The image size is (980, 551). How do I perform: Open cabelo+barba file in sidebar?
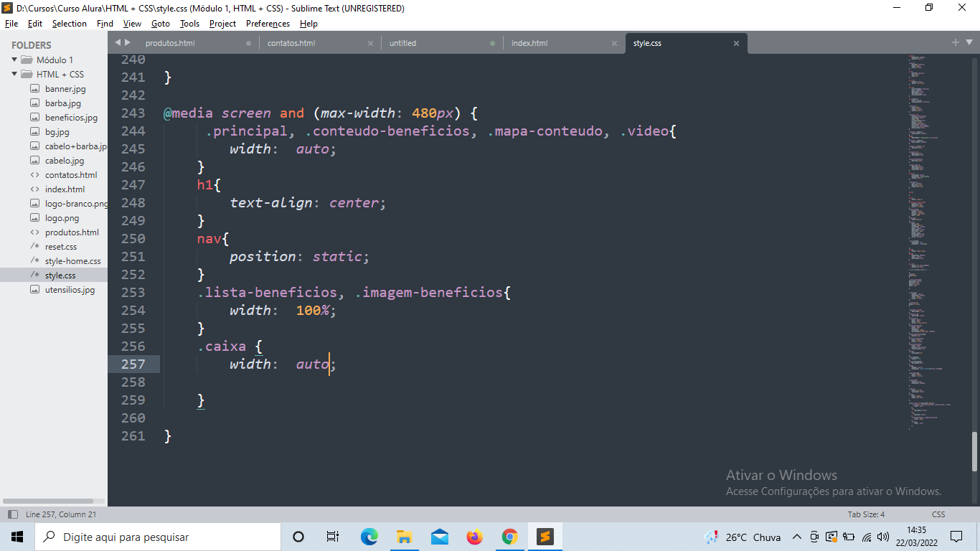pyautogui.click(x=75, y=146)
